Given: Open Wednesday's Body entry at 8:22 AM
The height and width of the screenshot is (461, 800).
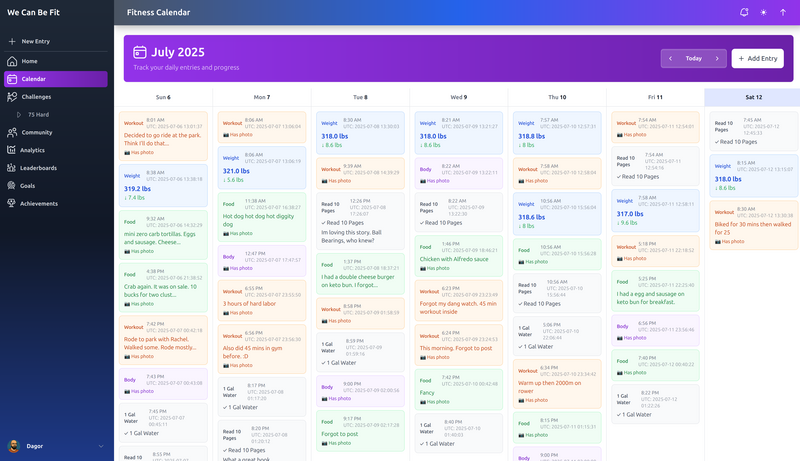Looking at the screenshot, I should [x=459, y=173].
